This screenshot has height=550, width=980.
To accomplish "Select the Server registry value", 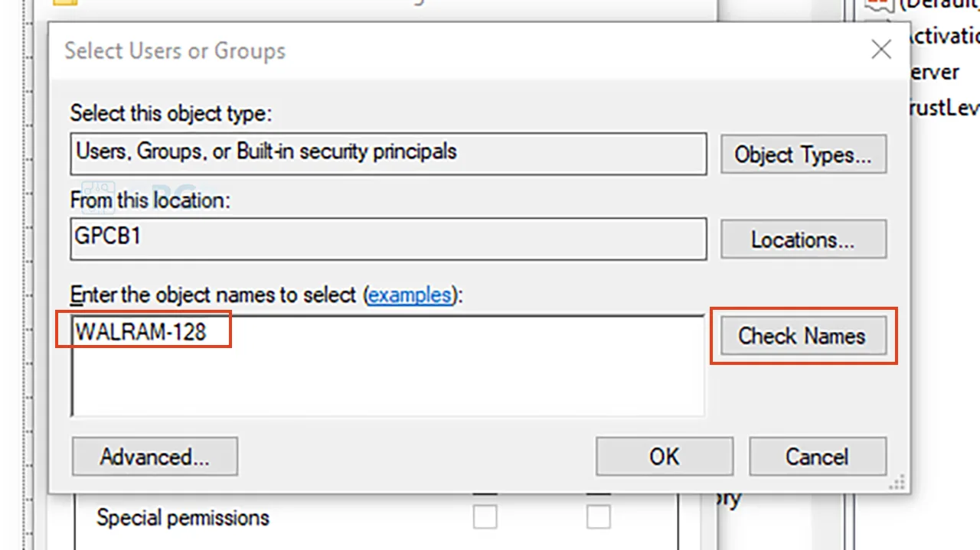I will pyautogui.click(x=932, y=72).
